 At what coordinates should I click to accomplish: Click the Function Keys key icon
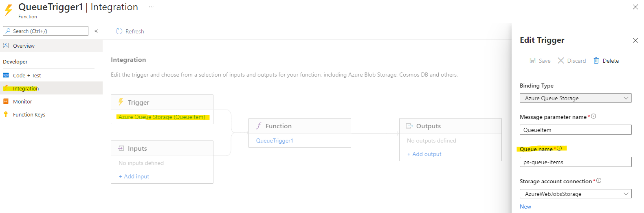click(x=6, y=114)
